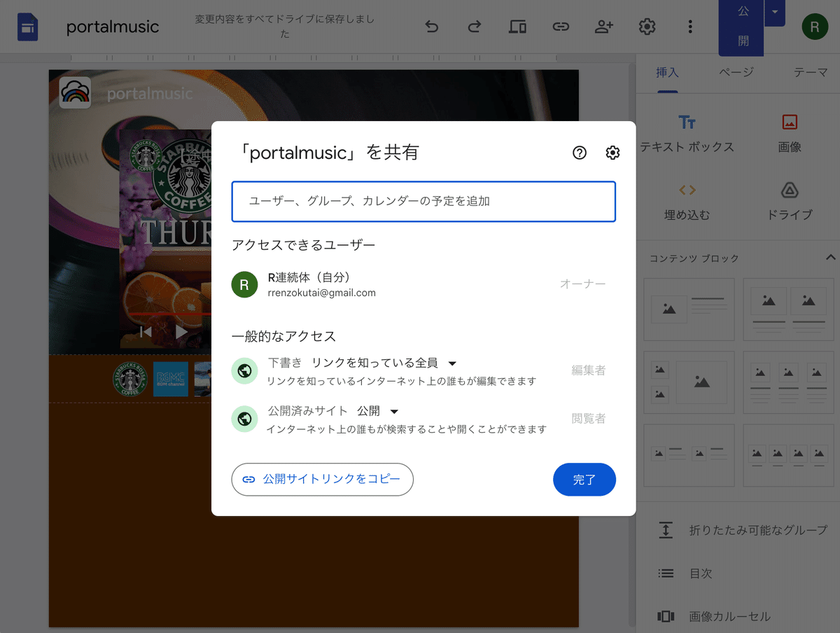Click the portalmusic site header title
Screen dimensions: 840x633
coord(150,93)
